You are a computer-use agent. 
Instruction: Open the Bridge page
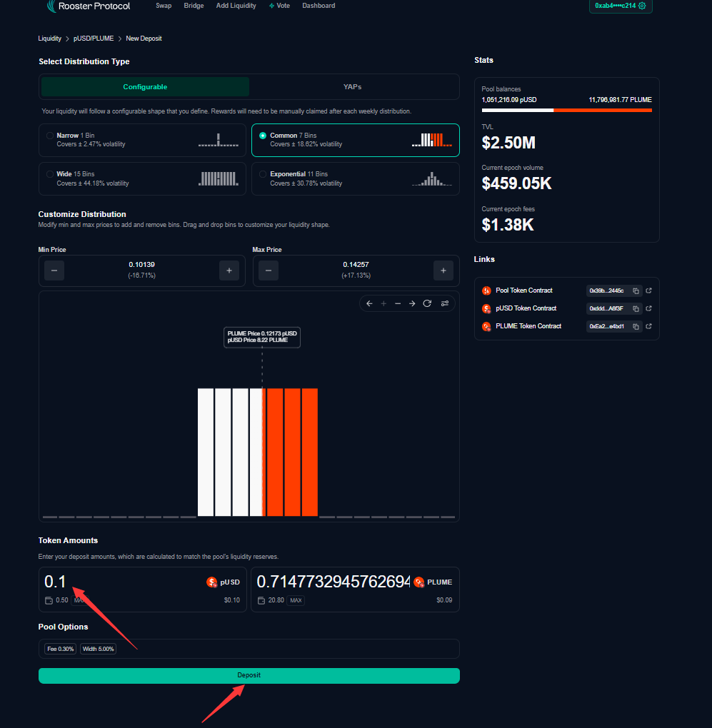[194, 6]
